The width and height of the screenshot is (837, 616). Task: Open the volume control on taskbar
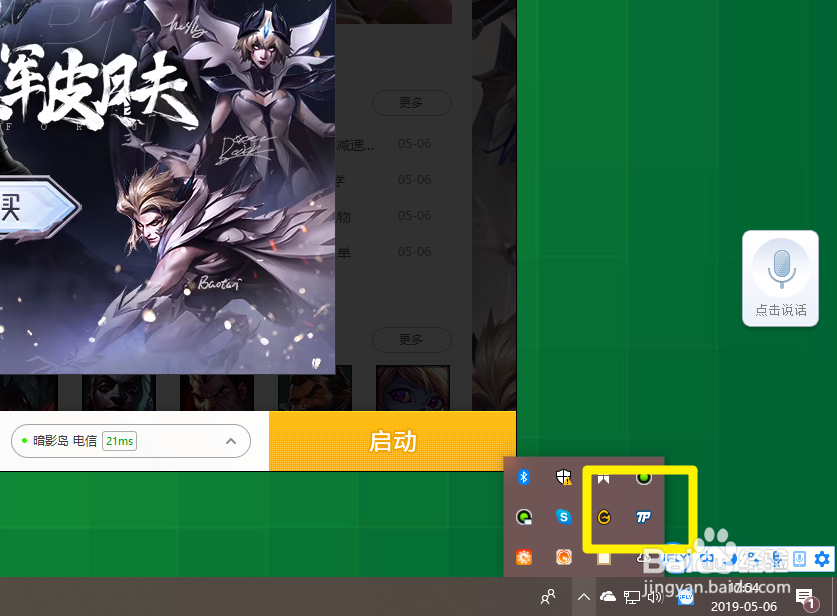click(654, 596)
